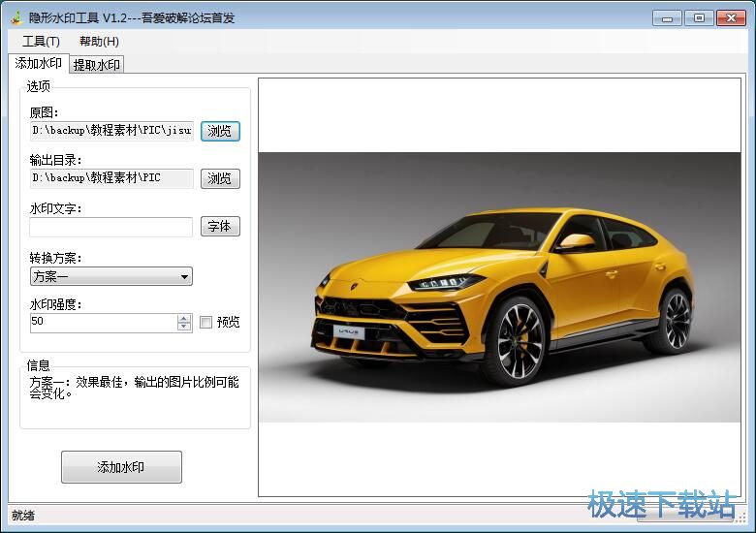This screenshot has width=756, height=533.
Task: Click the 水印文字 text input field
Action: (110, 227)
